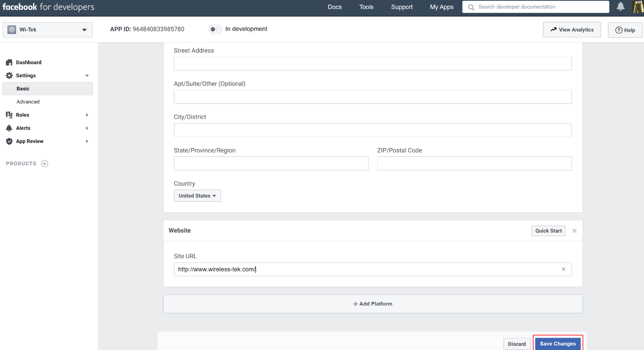
Task: Select Advanced settings in sidebar
Action: click(x=28, y=102)
